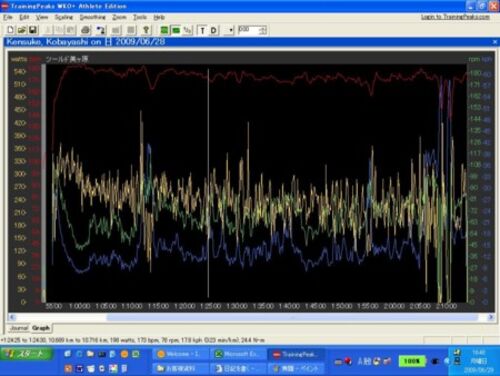Save using the floppy disk icon

[33, 30]
